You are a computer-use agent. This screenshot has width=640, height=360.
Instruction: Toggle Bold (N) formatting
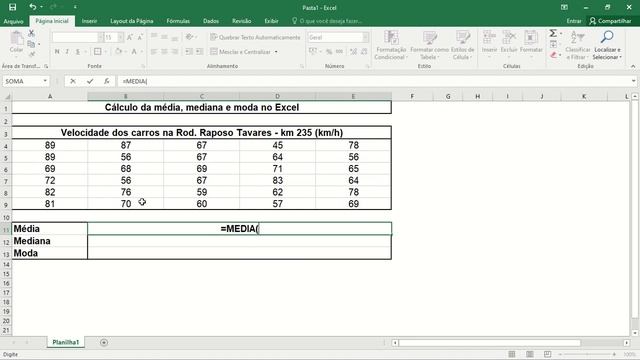pyautogui.click(x=57, y=51)
